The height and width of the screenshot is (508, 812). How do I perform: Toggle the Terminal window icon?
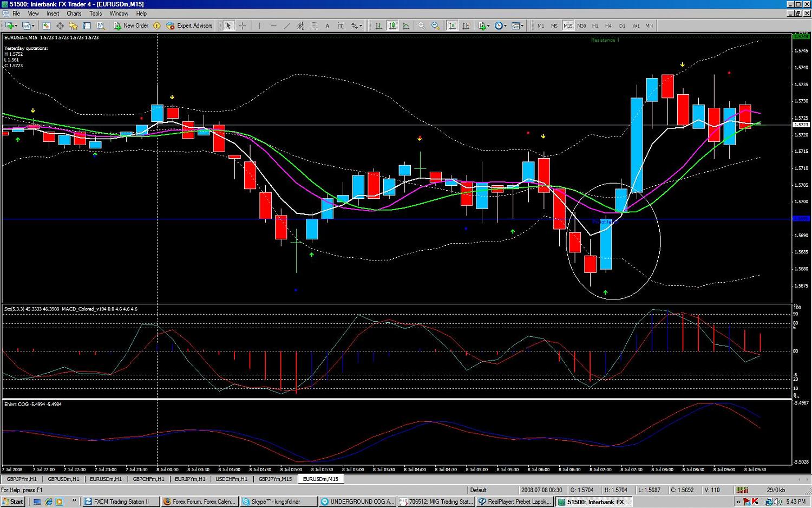[x=87, y=25]
